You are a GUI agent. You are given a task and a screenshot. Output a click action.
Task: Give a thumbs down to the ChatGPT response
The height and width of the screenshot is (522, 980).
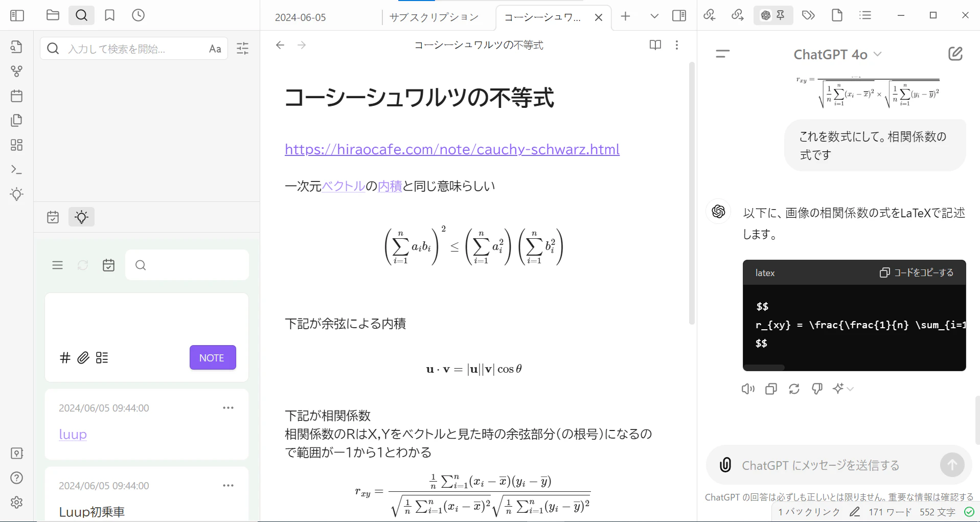pyautogui.click(x=817, y=389)
